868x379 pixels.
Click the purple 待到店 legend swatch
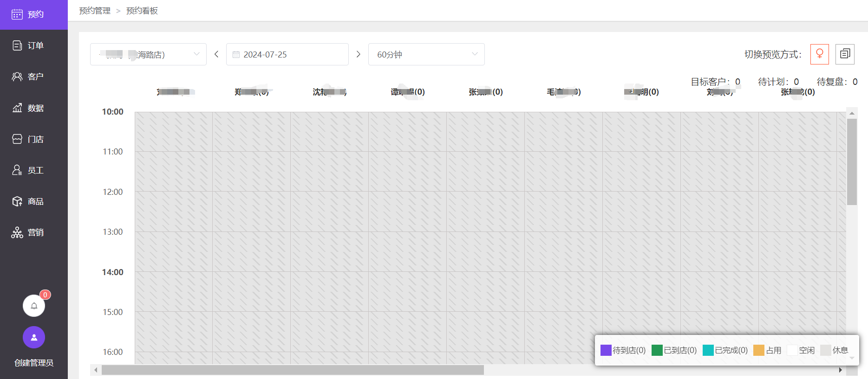(606, 350)
